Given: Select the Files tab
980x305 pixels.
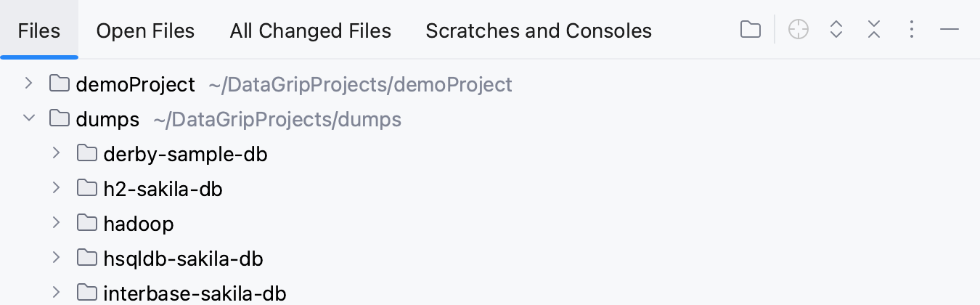Looking at the screenshot, I should [x=39, y=31].
